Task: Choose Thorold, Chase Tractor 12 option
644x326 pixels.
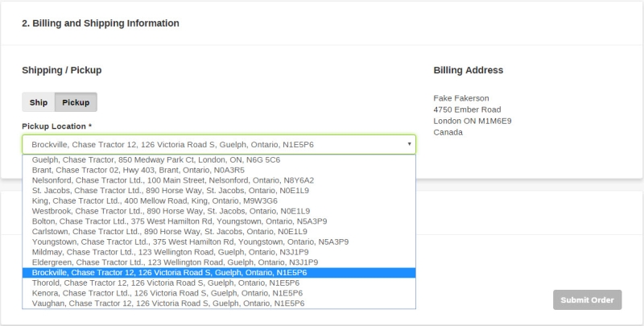Action: [x=219, y=283]
